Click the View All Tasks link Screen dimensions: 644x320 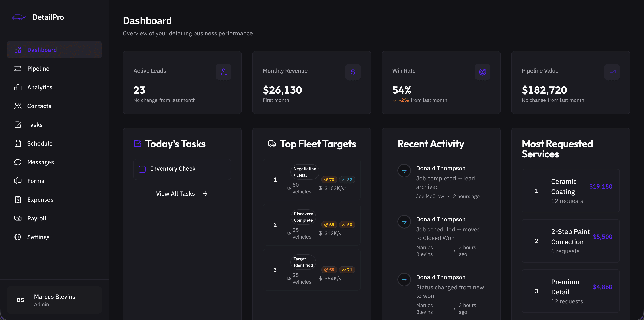click(182, 193)
